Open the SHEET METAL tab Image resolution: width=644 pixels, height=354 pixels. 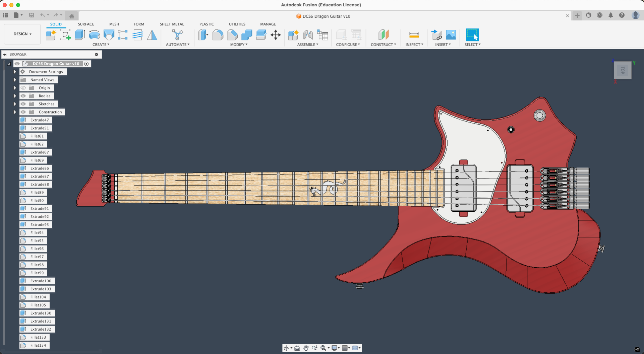pos(172,24)
